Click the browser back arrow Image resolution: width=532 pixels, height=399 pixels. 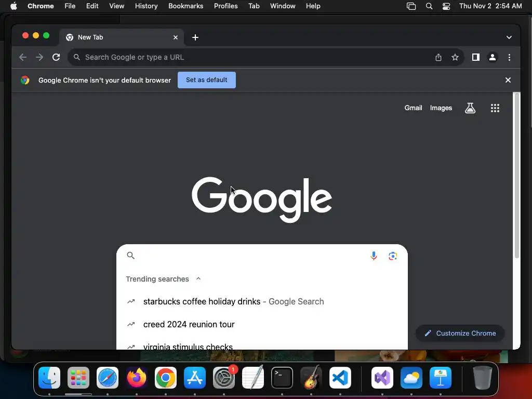pos(23,57)
